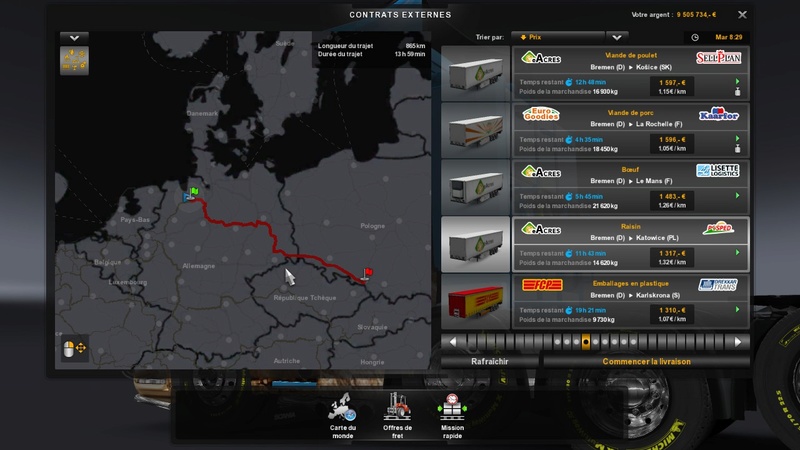Click the highlighted orange page indicator

coord(586,342)
